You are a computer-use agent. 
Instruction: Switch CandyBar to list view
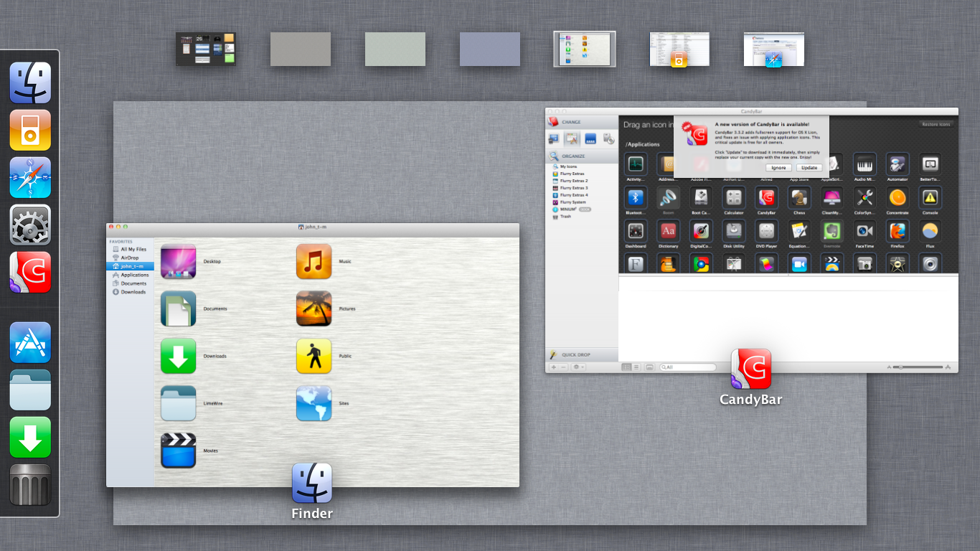[x=636, y=367]
